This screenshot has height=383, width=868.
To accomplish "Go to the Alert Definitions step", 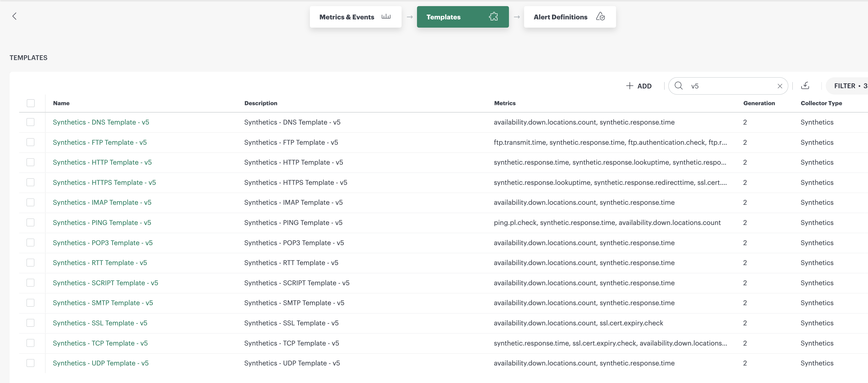I will [560, 17].
